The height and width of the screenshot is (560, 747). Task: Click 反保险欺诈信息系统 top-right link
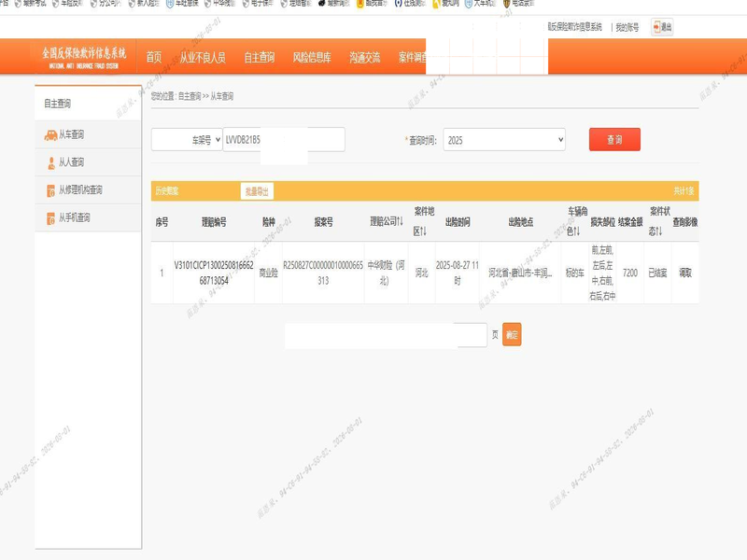coord(574,27)
